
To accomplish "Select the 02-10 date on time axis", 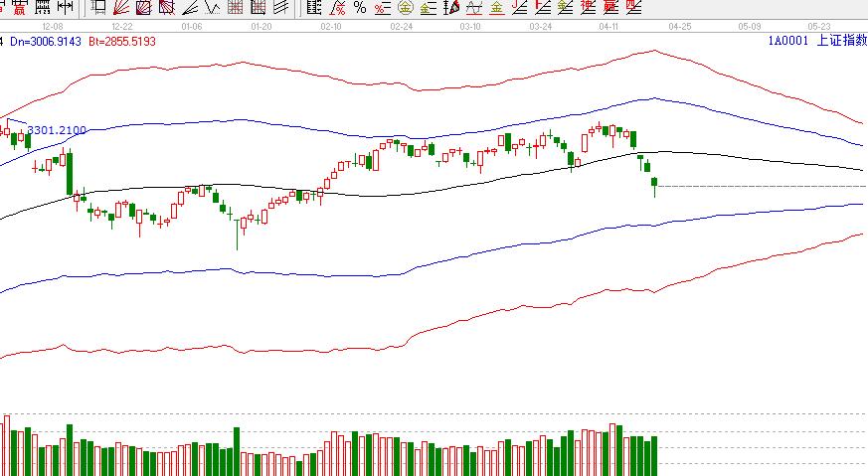I will 331,26.
